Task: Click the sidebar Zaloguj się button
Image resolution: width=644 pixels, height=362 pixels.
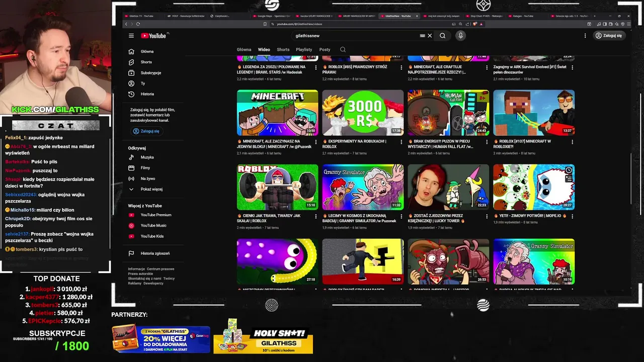Action: (146, 131)
